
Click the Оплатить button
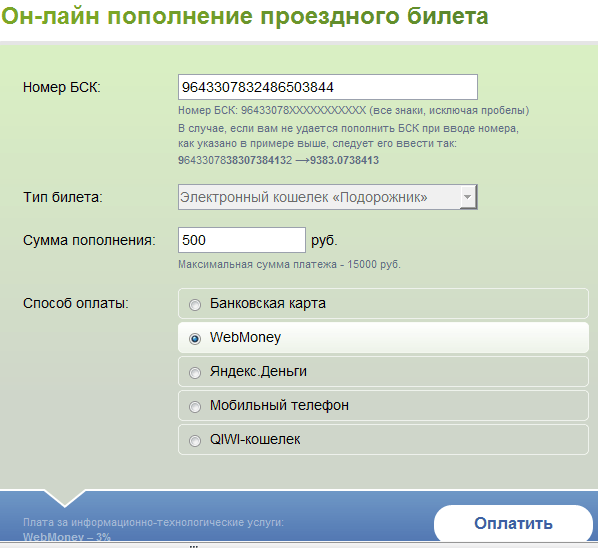click(513, 523)
